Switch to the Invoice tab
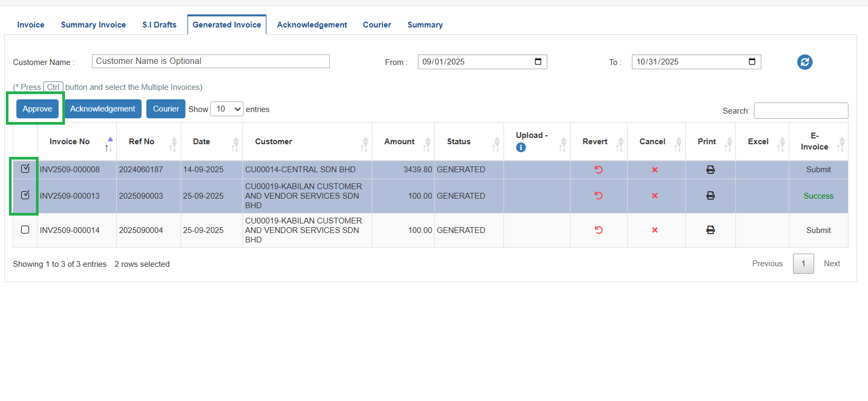 (x=31, y=25)
